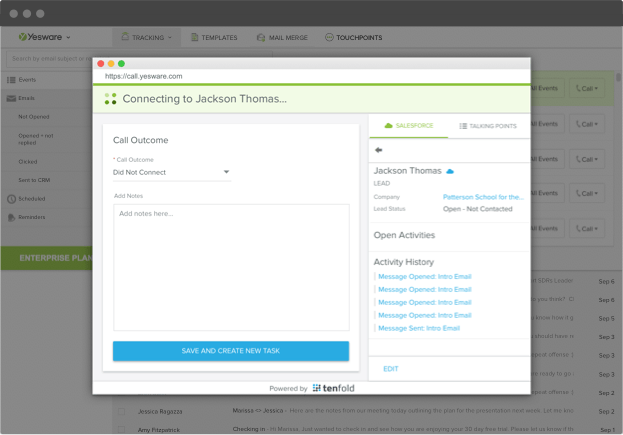This screenshot has width=623, height=435.
Task: Open the fourth row's Call dropdown
Action: click(x=587, y=193)
